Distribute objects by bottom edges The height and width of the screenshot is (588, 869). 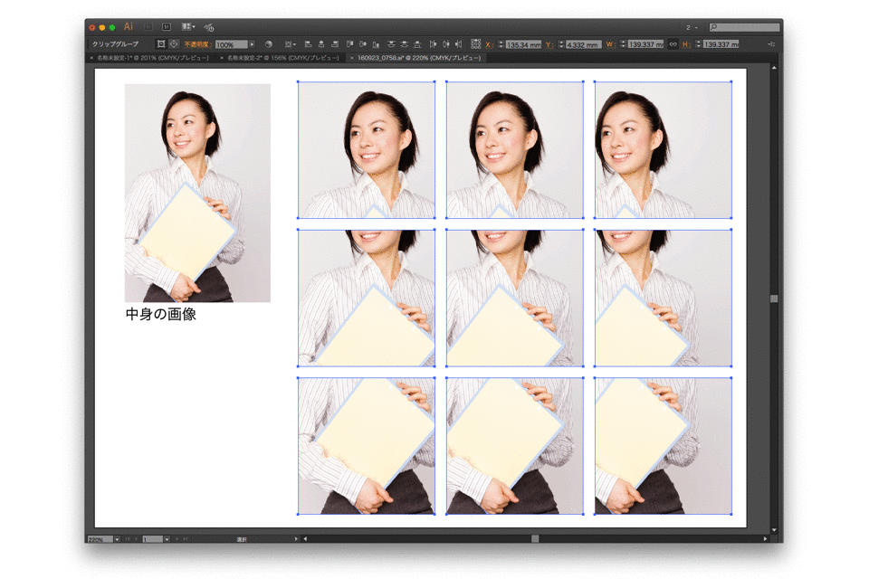417,44
